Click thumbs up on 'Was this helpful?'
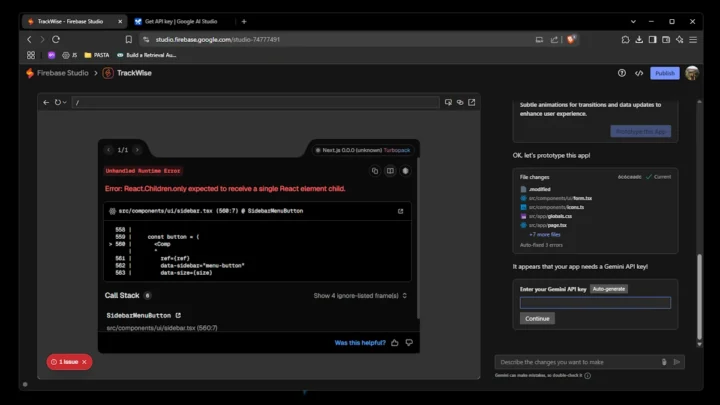Screen dimensions: 720x405 click(x=395, y=342)
